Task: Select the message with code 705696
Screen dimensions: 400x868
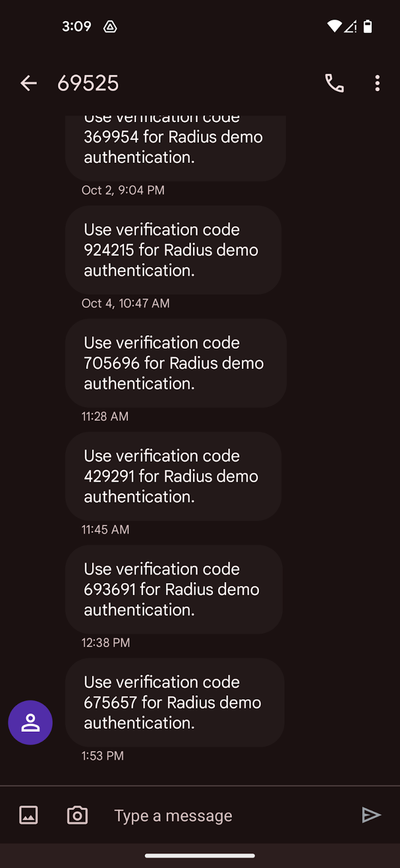Action: pos(176,363)
